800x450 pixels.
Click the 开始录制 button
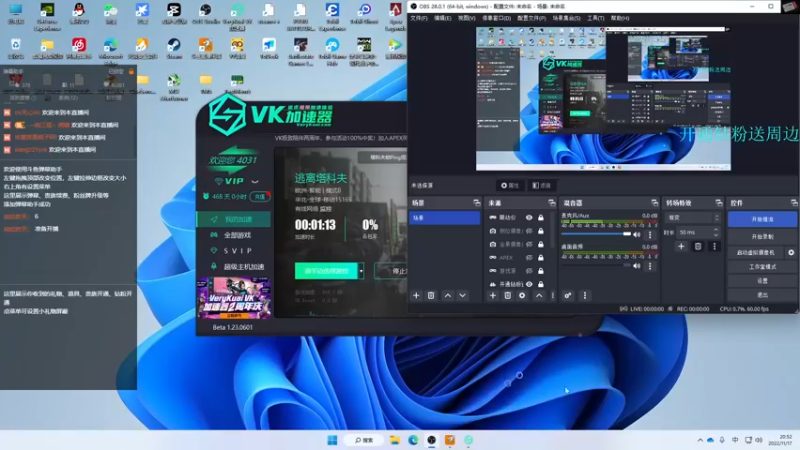click(762, 237)
